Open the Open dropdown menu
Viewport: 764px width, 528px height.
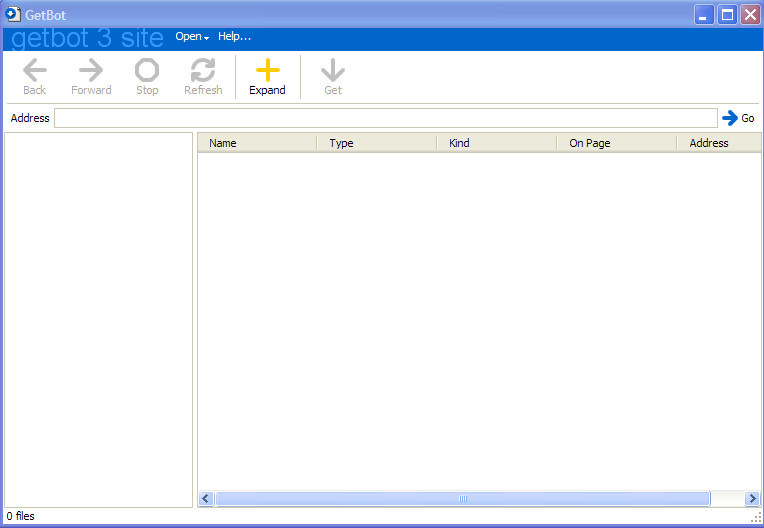192,37
